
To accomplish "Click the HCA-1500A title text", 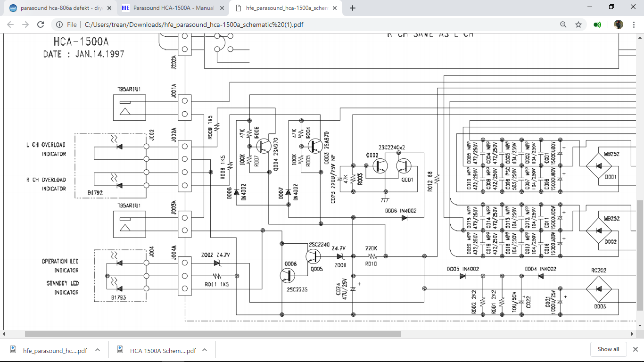I will click(82, 42).
